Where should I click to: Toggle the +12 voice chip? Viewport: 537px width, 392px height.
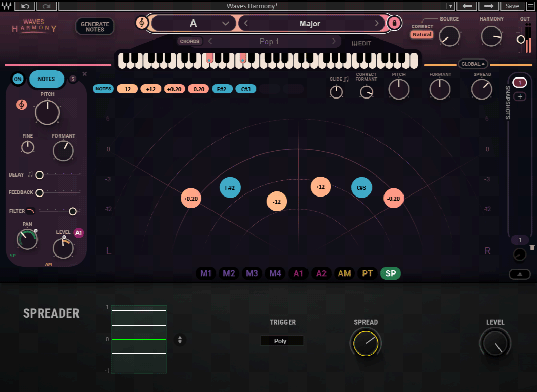(x=151, y=89)
